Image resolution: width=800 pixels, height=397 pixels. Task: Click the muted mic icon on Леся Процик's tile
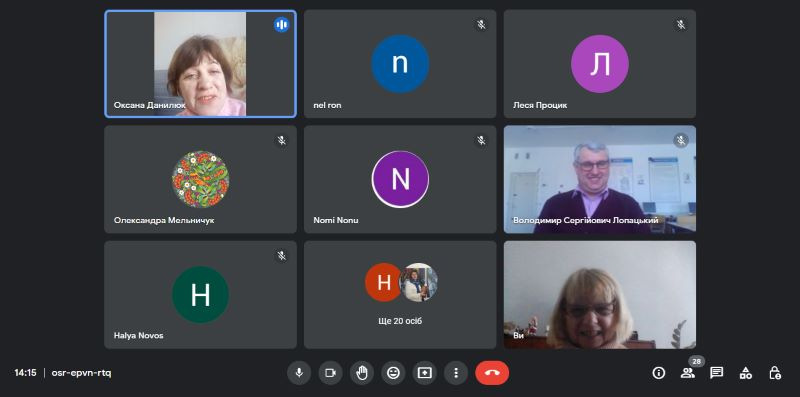coord(681,24)
